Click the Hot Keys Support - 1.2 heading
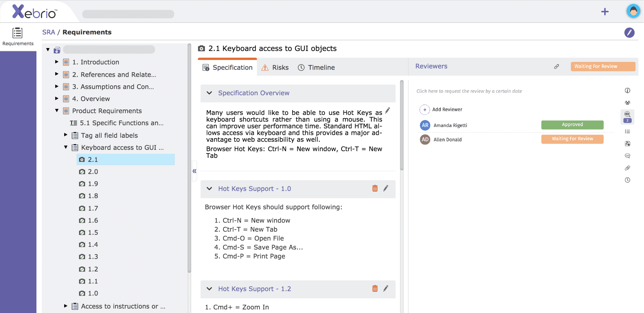 click(x=254, y=289)
